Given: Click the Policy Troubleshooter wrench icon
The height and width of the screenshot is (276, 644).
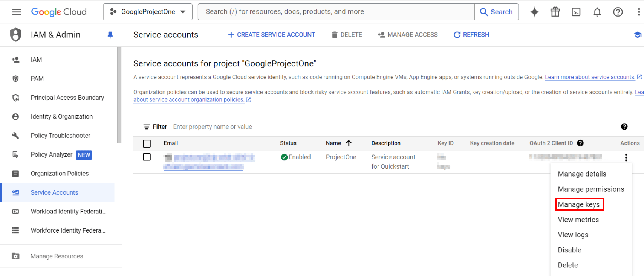Looking at the screenshot, I should point(15,135).
